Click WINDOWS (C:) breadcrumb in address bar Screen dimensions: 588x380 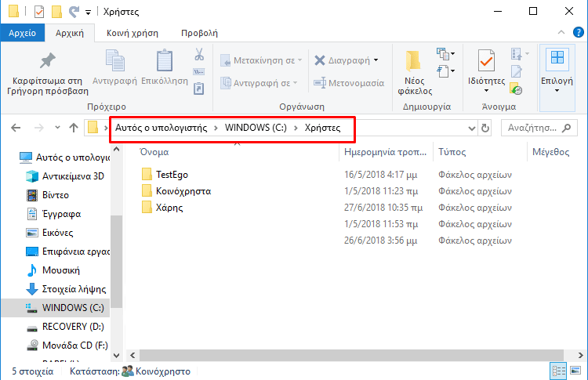256,128
